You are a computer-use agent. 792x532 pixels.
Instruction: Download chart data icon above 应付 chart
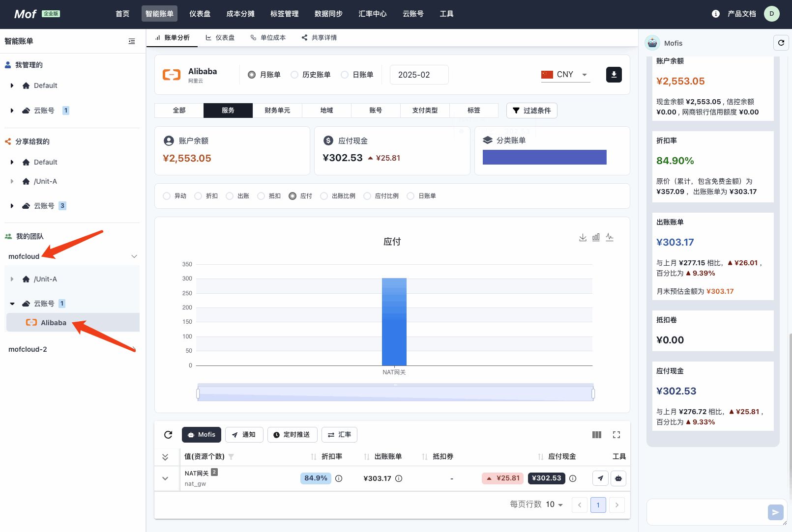pos(583,237)
